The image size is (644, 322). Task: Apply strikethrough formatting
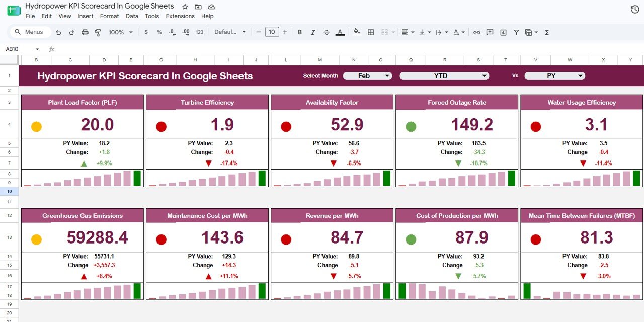pos(327,32)
